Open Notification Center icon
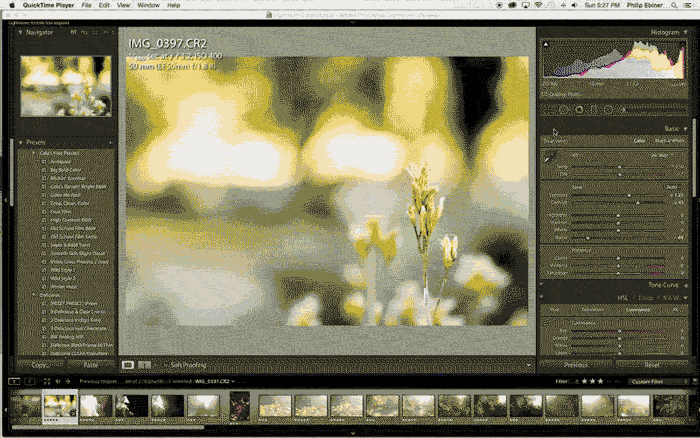Screen dimensions: 700x438 (688, 5)
